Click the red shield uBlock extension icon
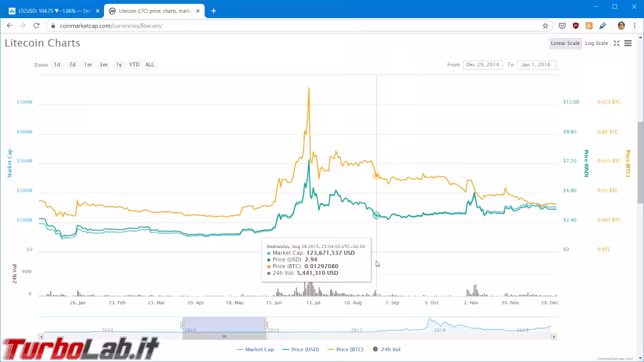This screenshot has width=644, height=362. pos(576,25)
